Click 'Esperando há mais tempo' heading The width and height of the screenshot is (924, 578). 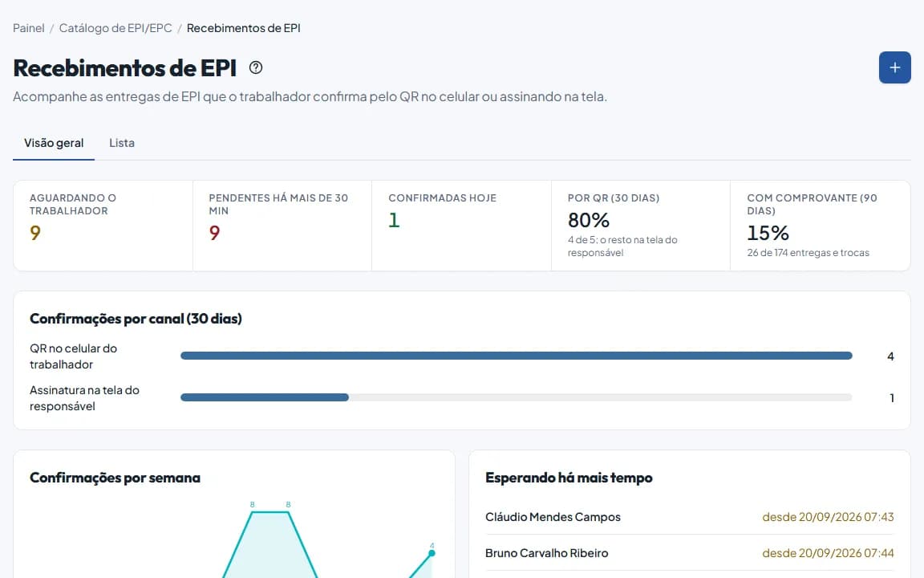[x=569, y=478]
